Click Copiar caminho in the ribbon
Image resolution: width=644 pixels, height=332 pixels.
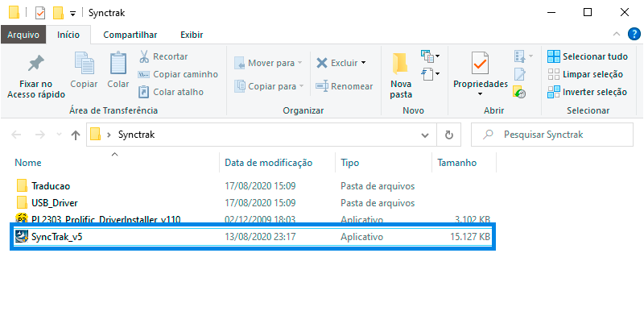click(x=178, y=74)
